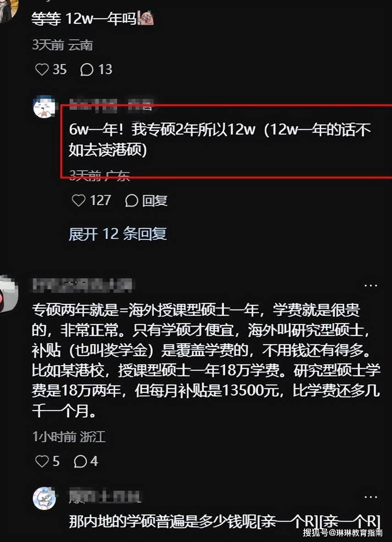Image resolution: width=392 pixels, height=542 pixels.
Task: Tap the '6w一年！我专硕2年' reply text
Action: pyautogui.click(x=219, y=140)
